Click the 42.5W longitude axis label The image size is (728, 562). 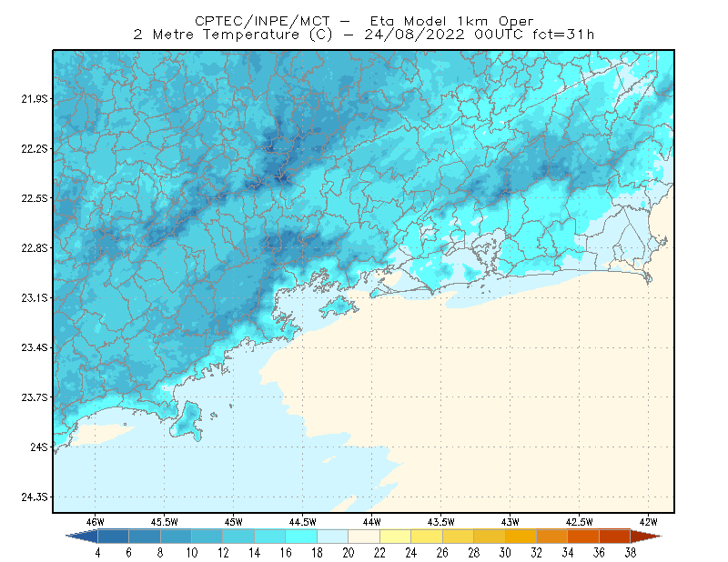(x=579, y=522)
